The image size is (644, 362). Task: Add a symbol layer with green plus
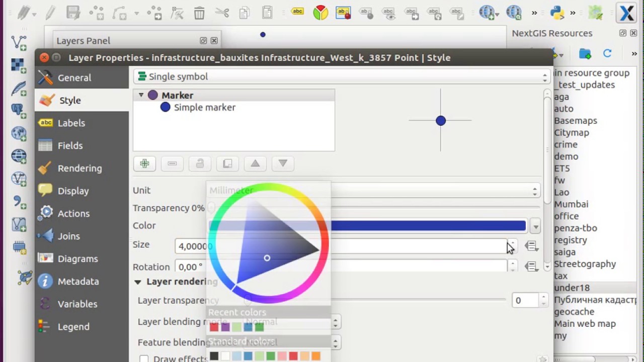pos(144,163)
